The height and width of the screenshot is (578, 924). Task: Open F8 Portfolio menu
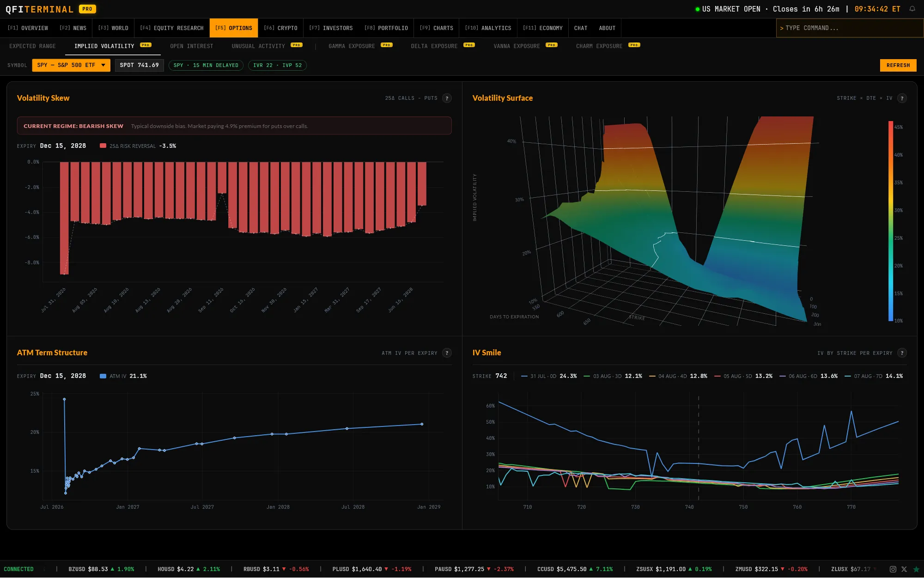pos(386,28)
